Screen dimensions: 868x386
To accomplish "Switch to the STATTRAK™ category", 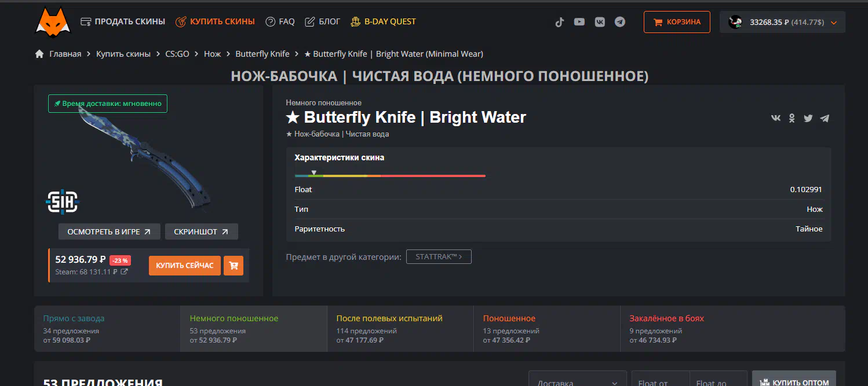I will coord(439,256).
